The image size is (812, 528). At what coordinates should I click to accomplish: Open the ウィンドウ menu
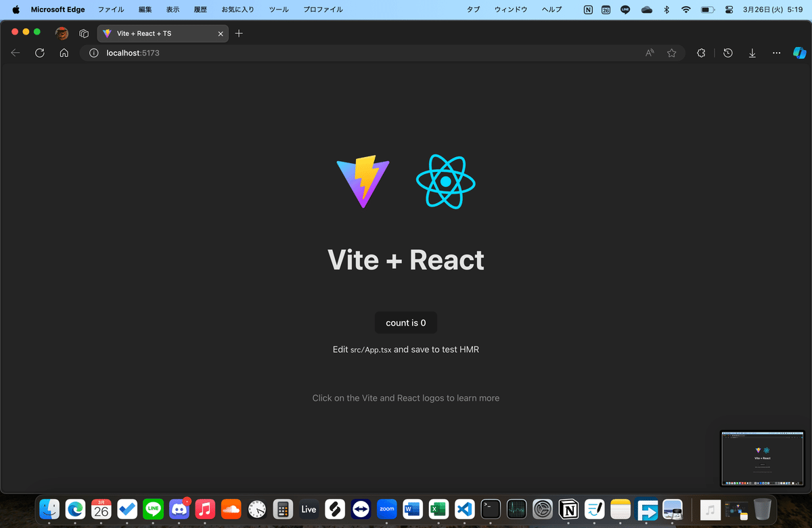[512, 9]
